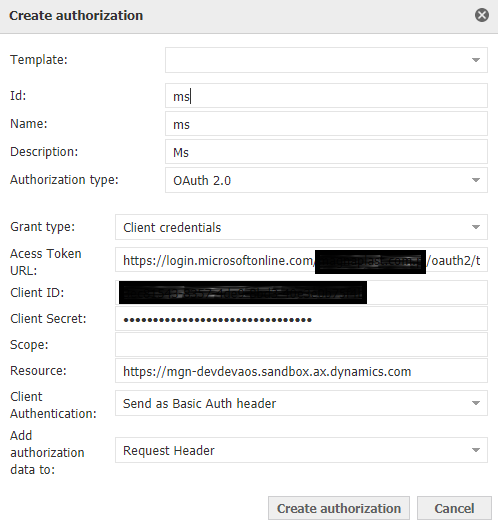Click the Resource URL field
The image size is (498, 526).
point(301,371)
